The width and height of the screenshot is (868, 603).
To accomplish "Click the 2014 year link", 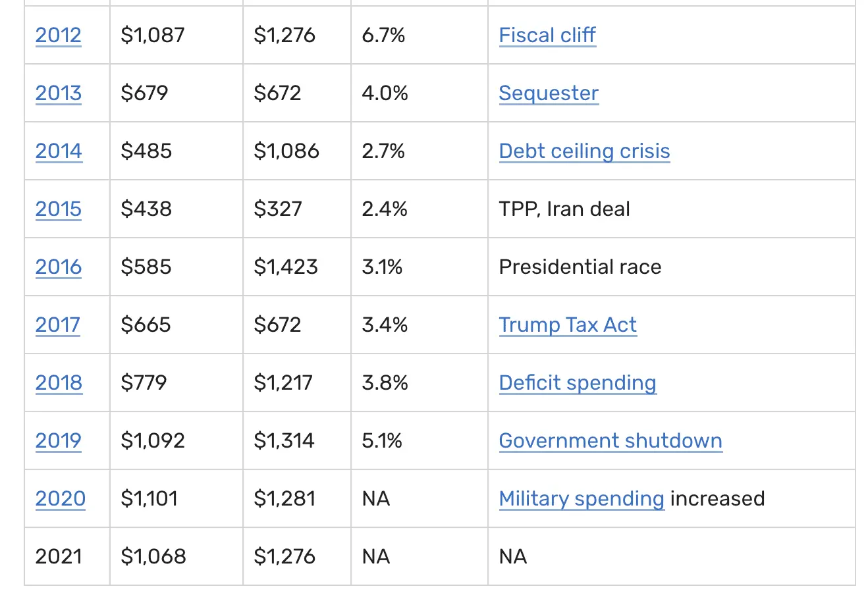I will click(59, 151).
